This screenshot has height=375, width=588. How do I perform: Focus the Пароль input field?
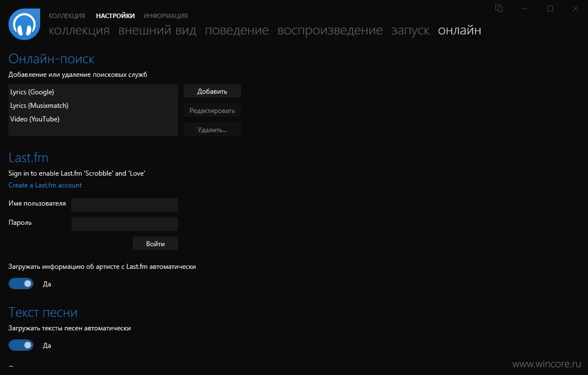point(124,224)
